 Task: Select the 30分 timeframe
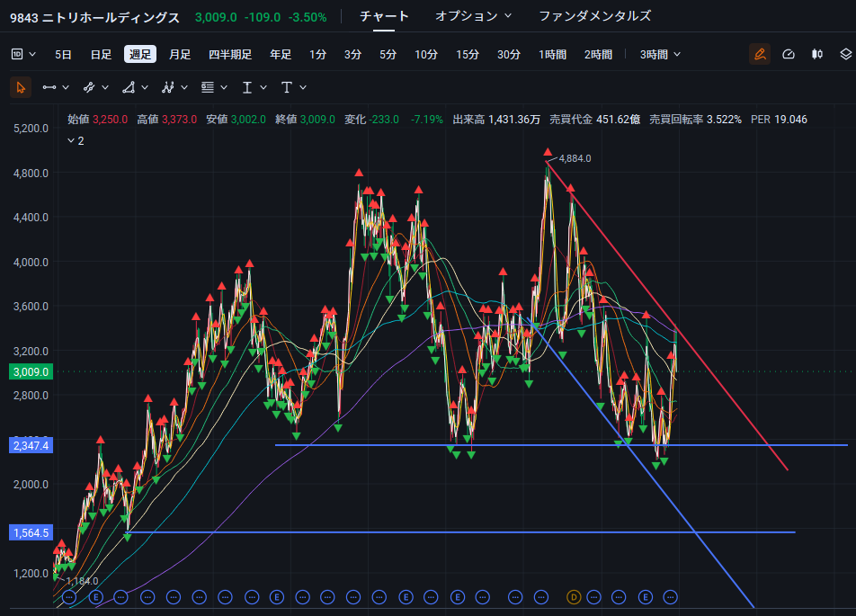pyautogui.click(x=509, y=55)
